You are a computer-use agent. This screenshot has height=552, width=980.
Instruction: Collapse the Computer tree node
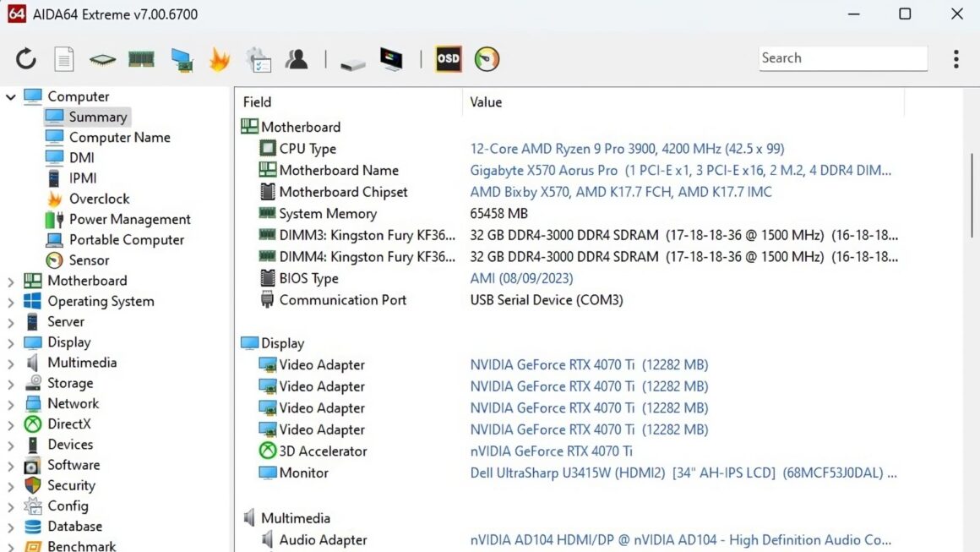(11, 97)
